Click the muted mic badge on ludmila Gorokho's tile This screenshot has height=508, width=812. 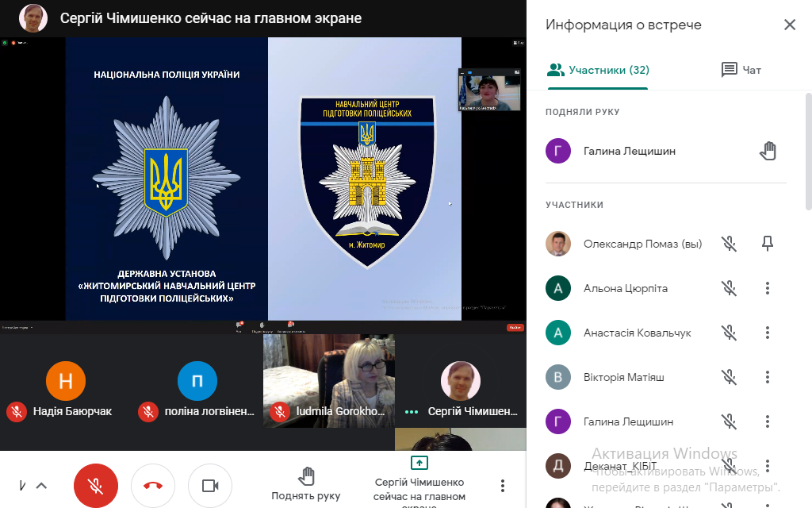(280, 412)
